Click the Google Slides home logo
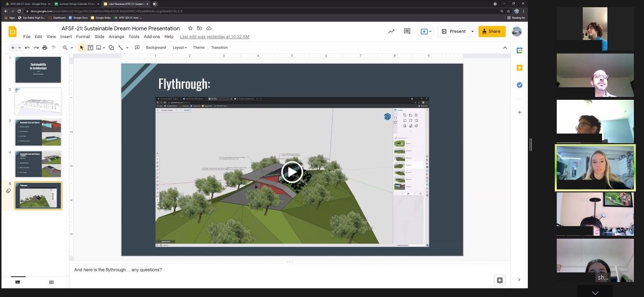644x297 pixels. pyautogui.click(x=13, y=32)
